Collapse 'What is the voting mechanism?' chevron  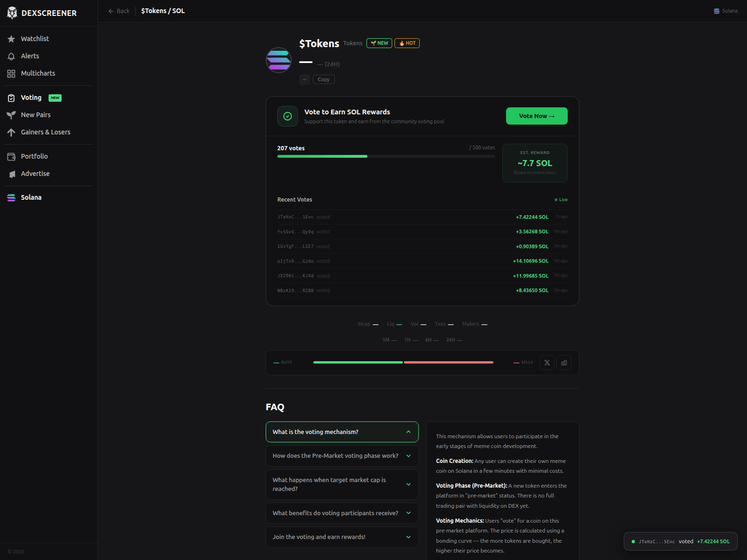(409, 432)
